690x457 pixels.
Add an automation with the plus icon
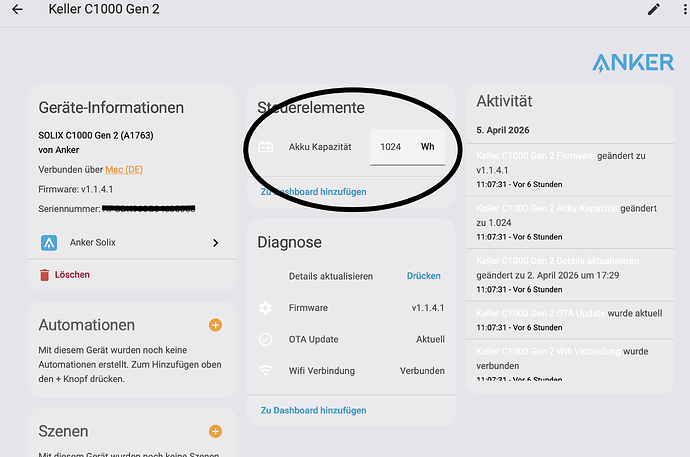(x=215, y=325)
